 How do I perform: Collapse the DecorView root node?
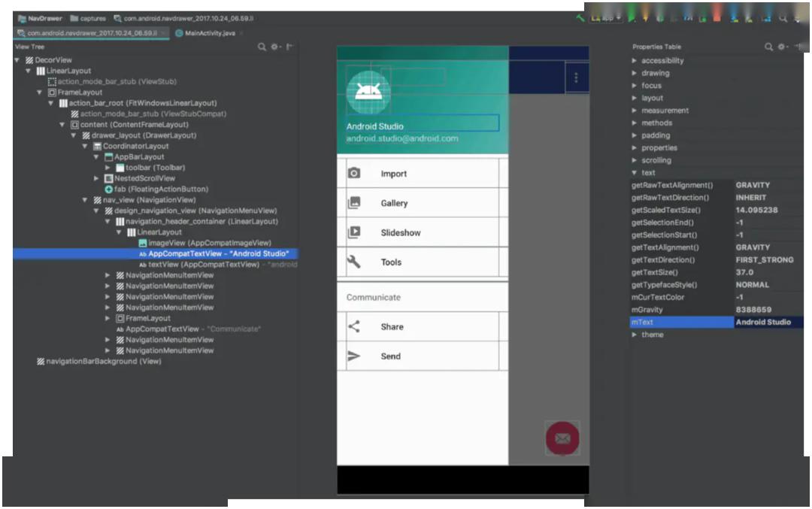click(x=17, y=60)
